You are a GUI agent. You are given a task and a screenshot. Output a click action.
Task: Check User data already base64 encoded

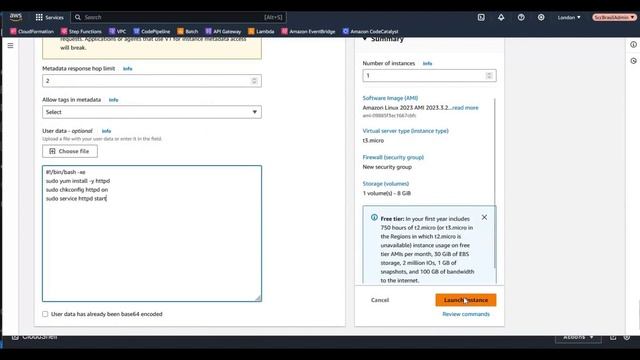coord(45,314)
